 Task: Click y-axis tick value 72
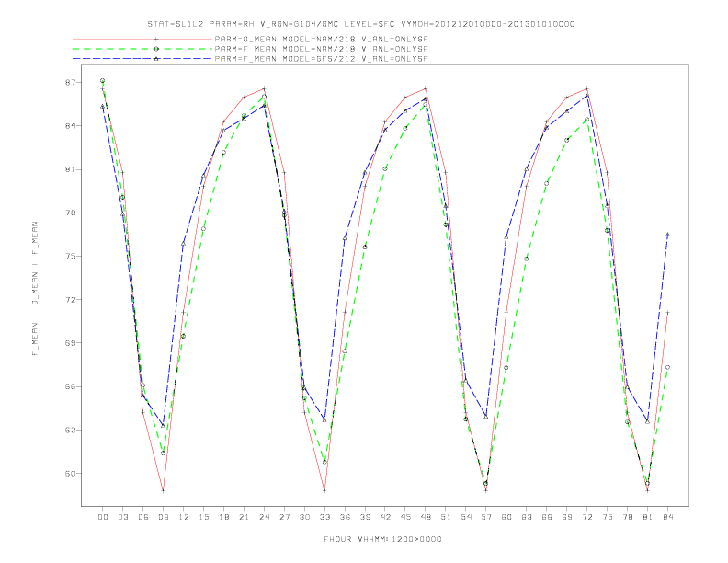(69, 300)
